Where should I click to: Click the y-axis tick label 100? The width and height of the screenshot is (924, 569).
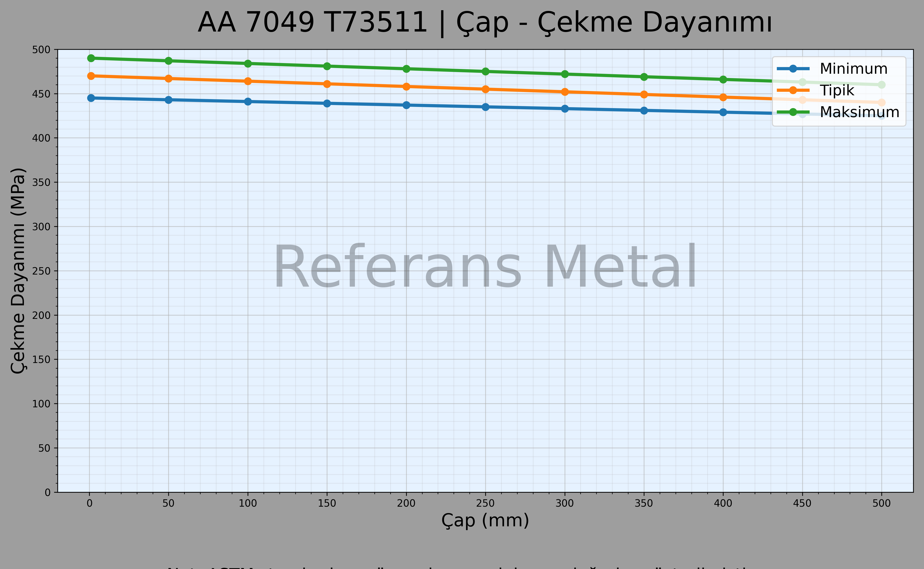[41, 404]
